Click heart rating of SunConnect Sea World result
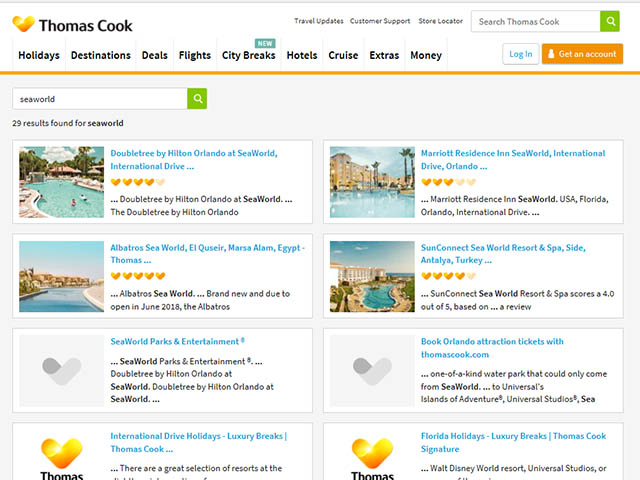The image size is (640, 480). (x=449, y=276)
